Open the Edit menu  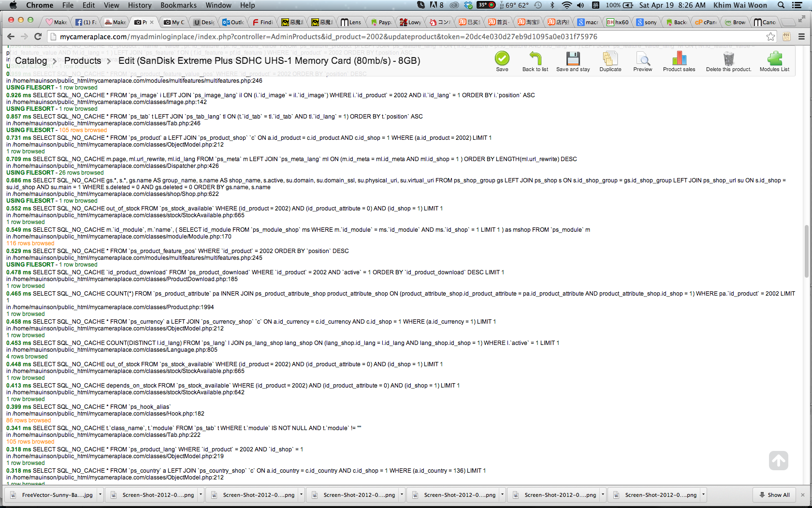click(88, 5)
